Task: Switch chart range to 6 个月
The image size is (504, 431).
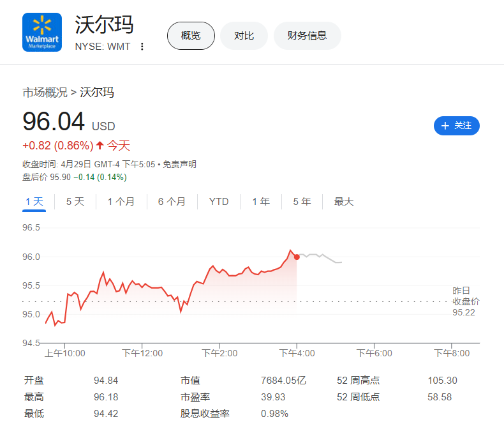Action: point(172,202)
